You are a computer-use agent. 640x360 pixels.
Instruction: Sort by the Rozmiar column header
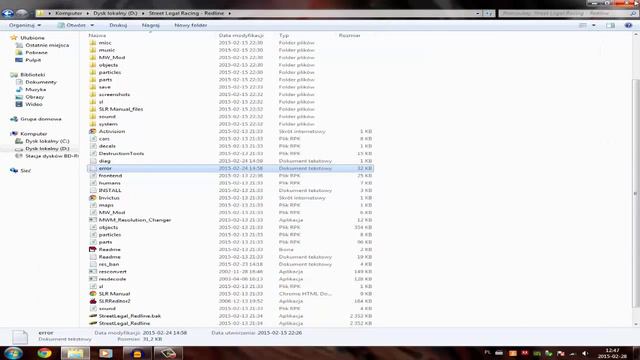tap(349, 36)
